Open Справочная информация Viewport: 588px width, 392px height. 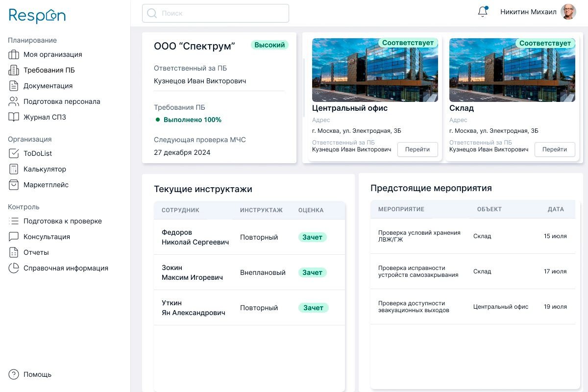pyautogui.click(x=66, y=268)
